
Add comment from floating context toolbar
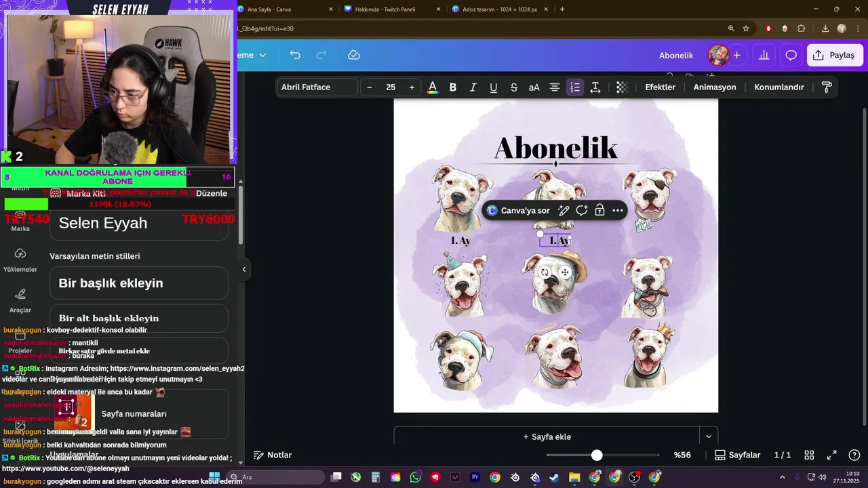[x=581, y=211]
